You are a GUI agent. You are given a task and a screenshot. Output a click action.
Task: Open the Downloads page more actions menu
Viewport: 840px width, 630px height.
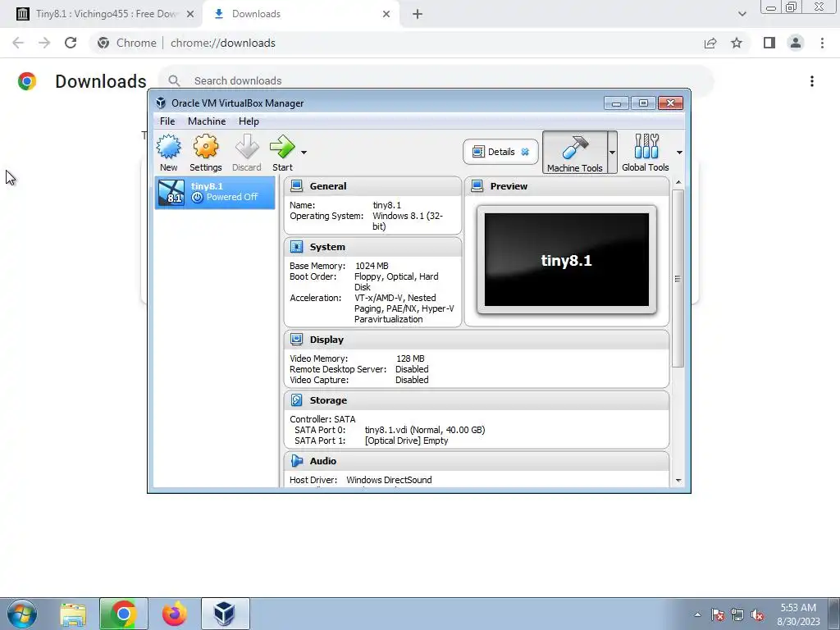click(x=812, y=81)
